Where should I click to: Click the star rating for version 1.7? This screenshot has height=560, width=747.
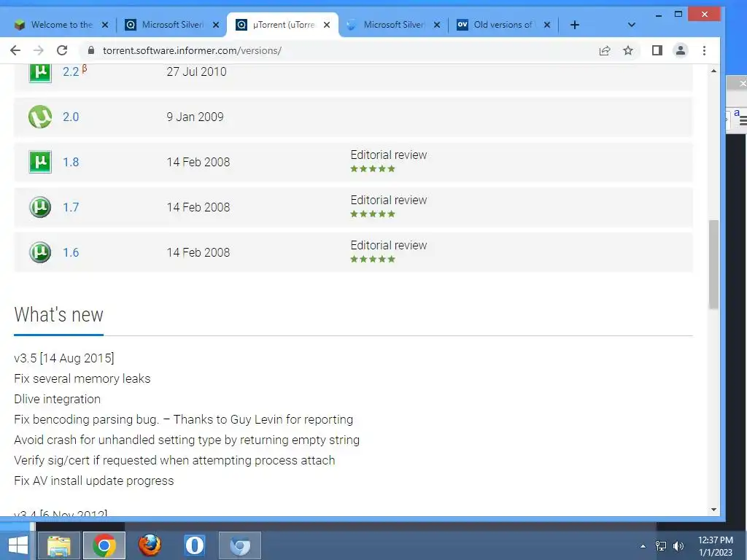tap(373, 214)
